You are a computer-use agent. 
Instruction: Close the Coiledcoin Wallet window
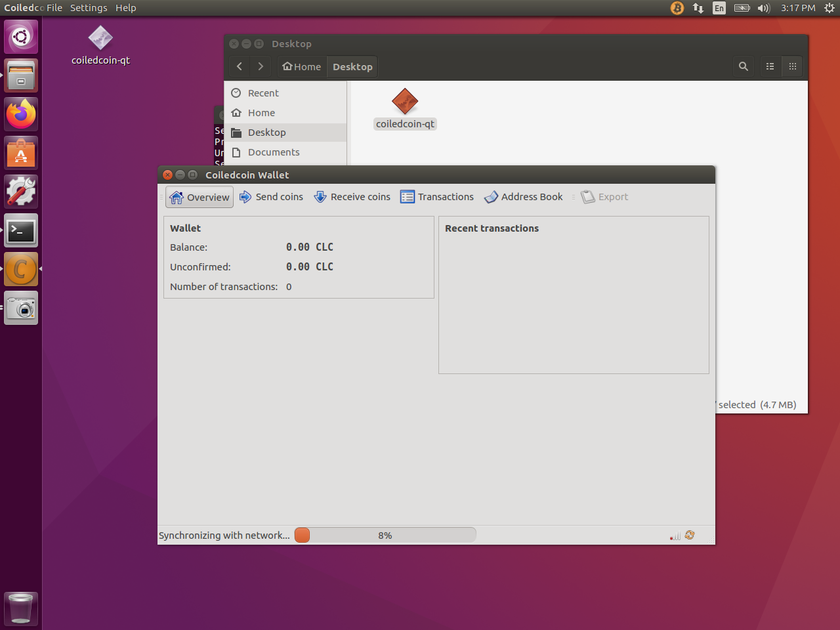click(167, 175)
